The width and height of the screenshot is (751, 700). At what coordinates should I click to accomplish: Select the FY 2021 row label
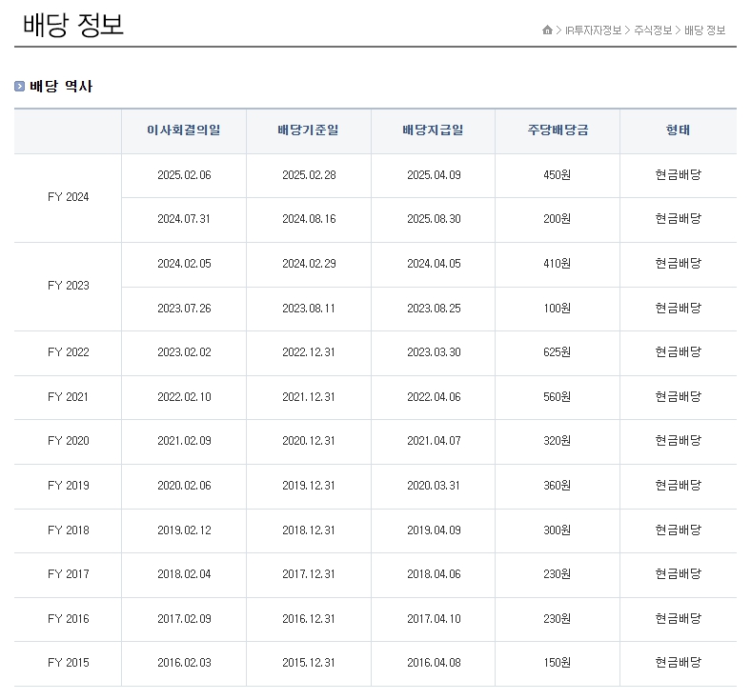(x=68, y=397)
